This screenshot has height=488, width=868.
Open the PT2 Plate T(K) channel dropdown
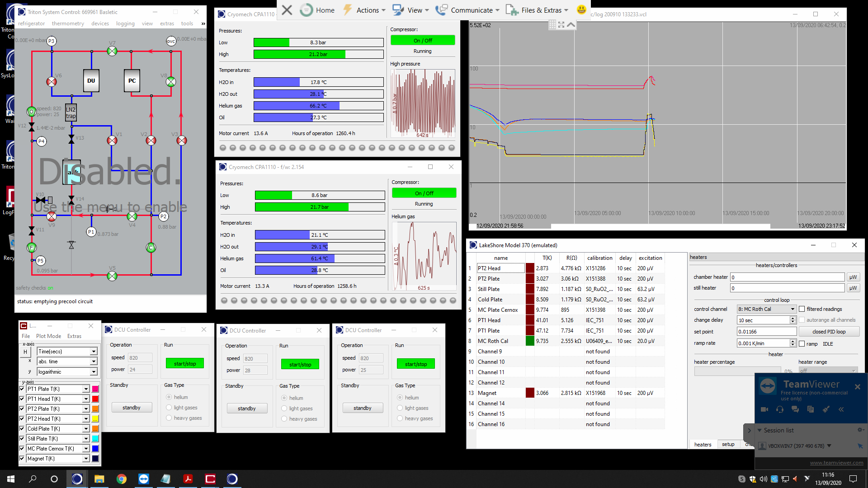coord(86,409)
